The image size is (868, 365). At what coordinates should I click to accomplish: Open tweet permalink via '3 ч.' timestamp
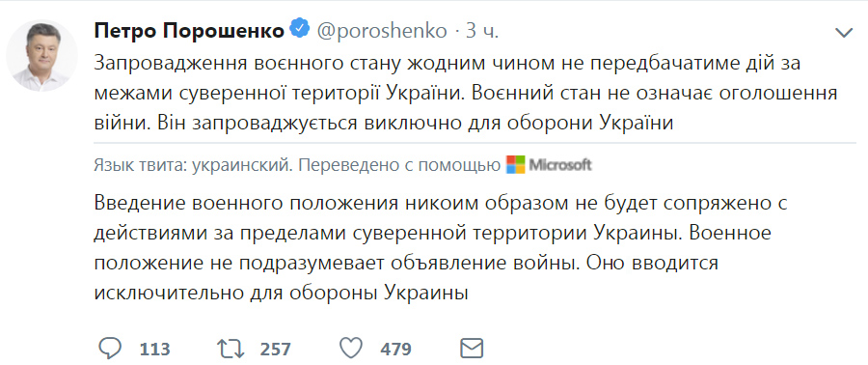click(x=481, y=31)
